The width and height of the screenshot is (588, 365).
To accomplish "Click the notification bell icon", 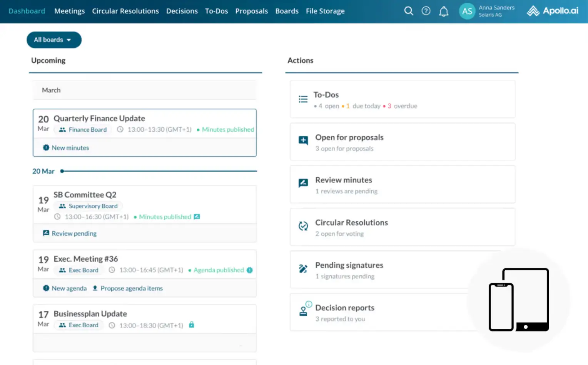I will tap(444, 11).
